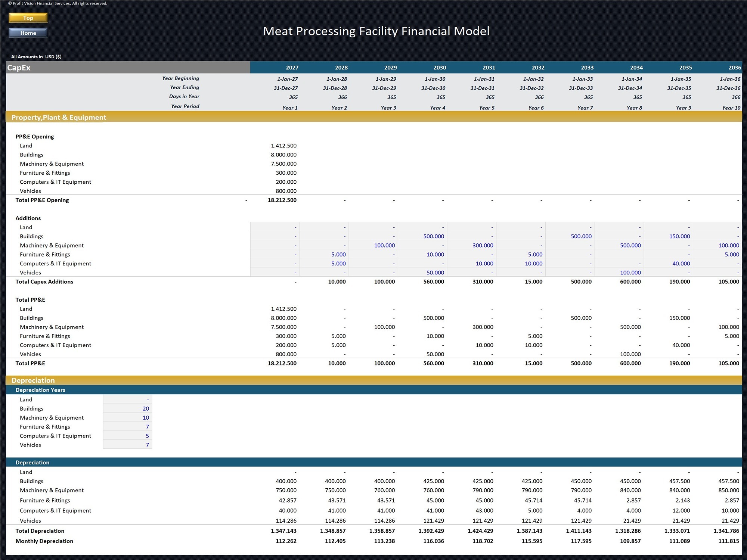Click the PP&E Opening heading
The width and height of the screenshot is (747, 560).
[35, 137]
